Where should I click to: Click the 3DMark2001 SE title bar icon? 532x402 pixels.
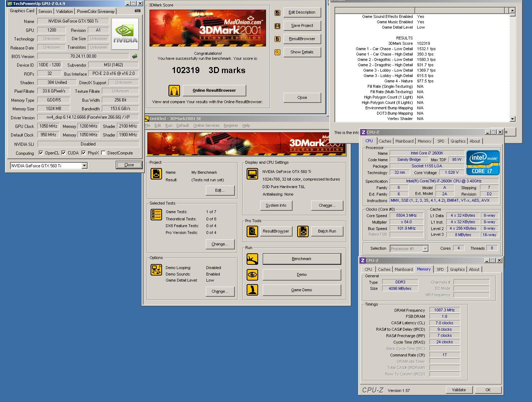[146, 119]
